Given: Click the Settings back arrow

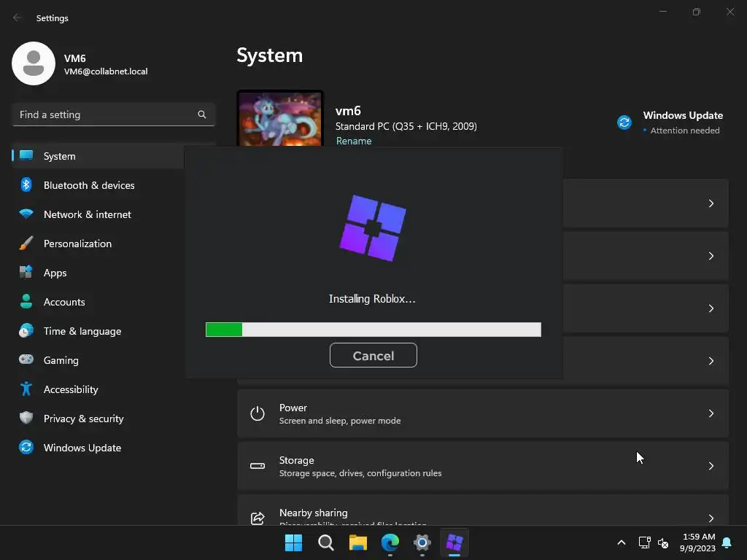Looking at the screenshot, I should (x=18, y=17).
